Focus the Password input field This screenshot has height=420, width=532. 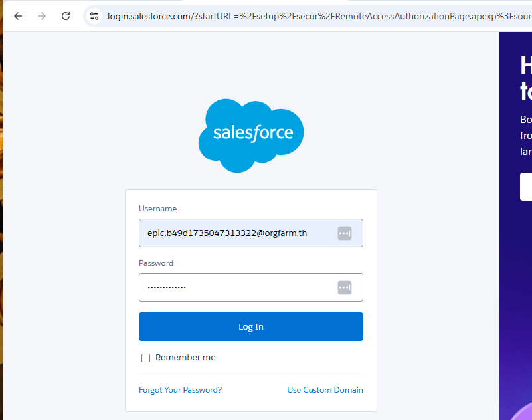(x=236, y=288)
